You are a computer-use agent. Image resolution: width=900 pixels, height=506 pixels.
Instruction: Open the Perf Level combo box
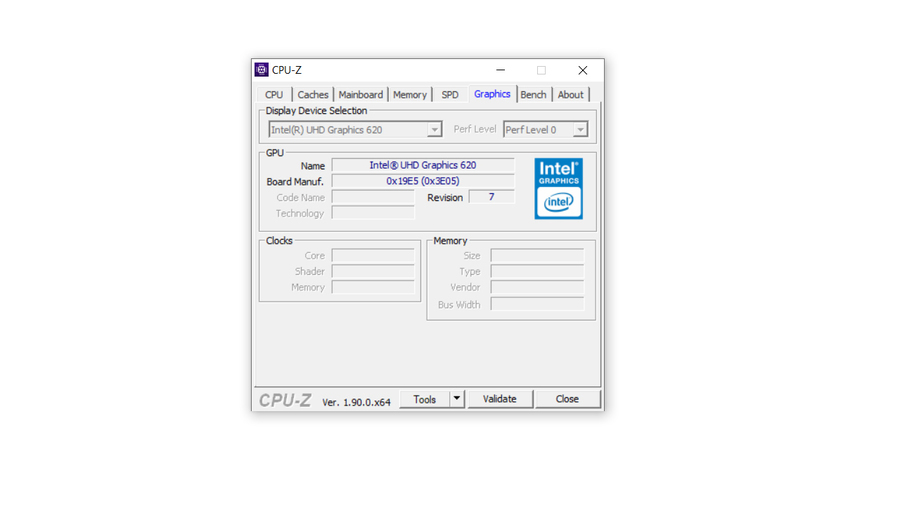[545, 130]
